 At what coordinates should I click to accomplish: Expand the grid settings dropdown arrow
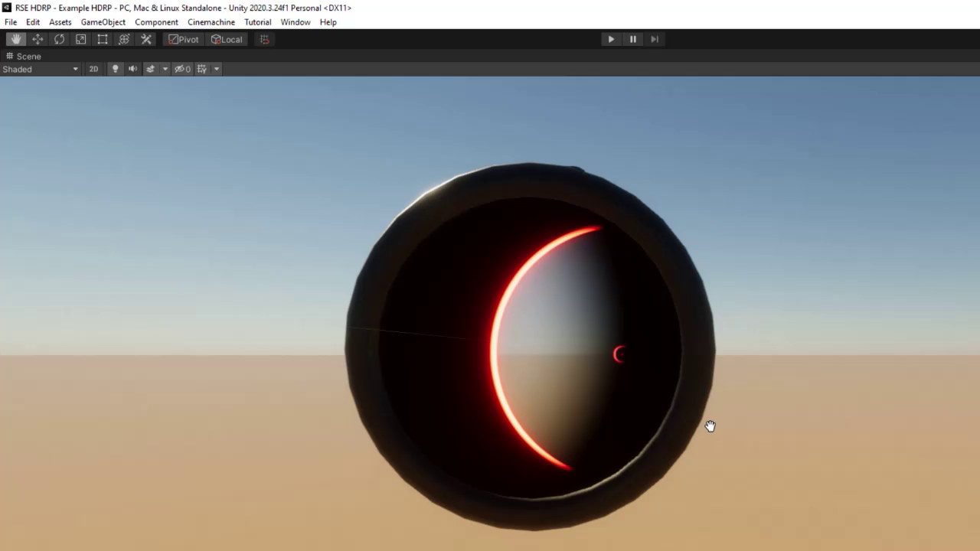coord(217,69)
